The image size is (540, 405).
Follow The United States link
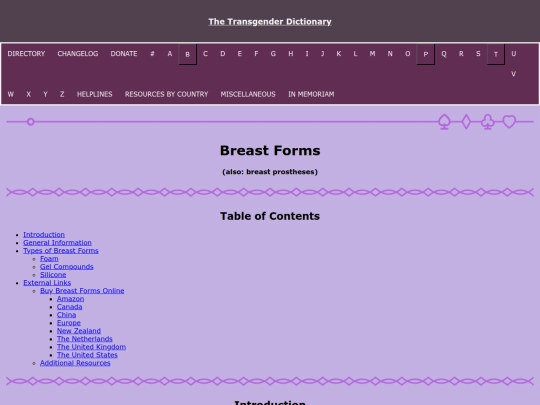pyautogui.click(x=87, y=355)
